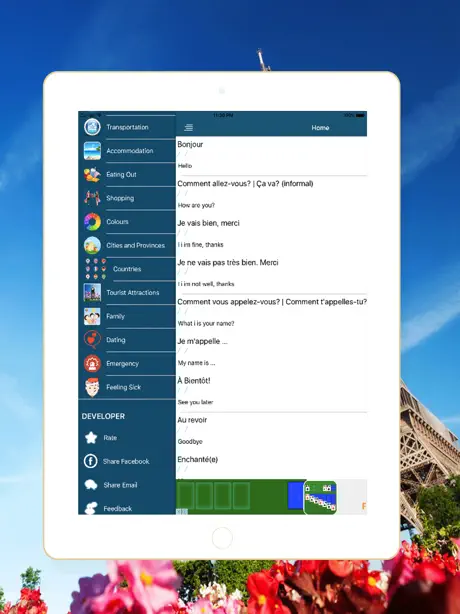Select the Countries map pins icon
The width and height of the screenshot is (460, 614).
click(96, 269)
